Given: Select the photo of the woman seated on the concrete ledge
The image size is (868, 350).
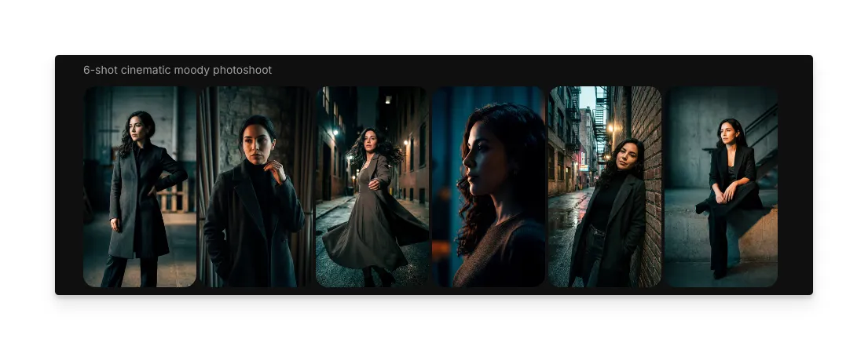Looking at the screenshot, I should pos(721,186).
